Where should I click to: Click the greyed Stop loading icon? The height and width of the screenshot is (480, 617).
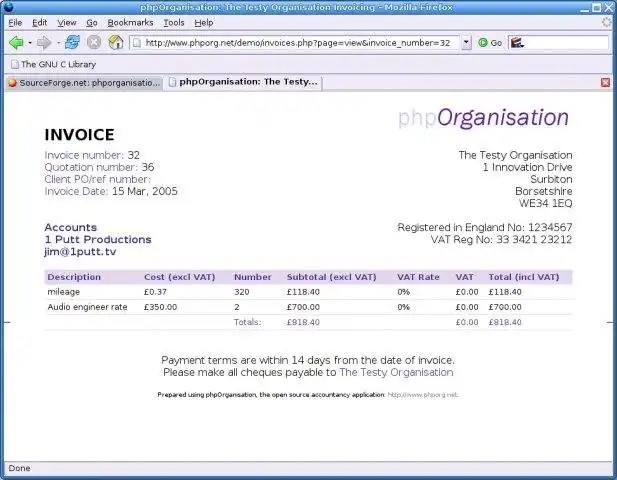click(94, 42)
